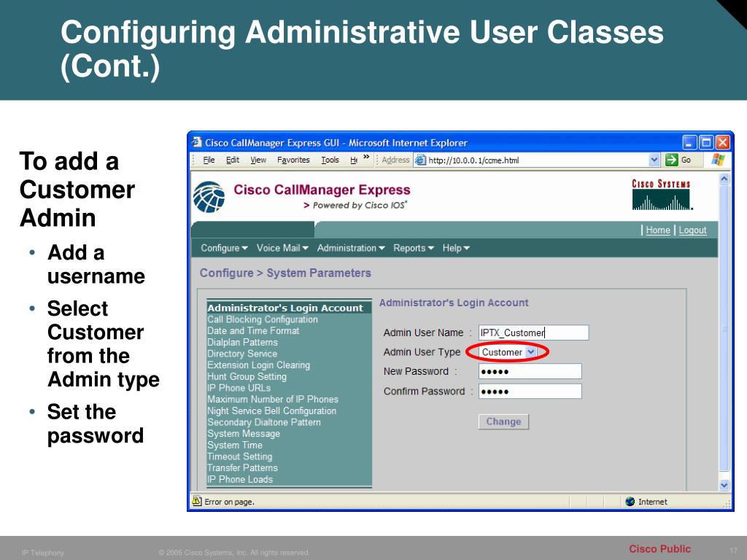
Task: Expand the hidden menu chevron after Help
Action: tap(366, 157)
